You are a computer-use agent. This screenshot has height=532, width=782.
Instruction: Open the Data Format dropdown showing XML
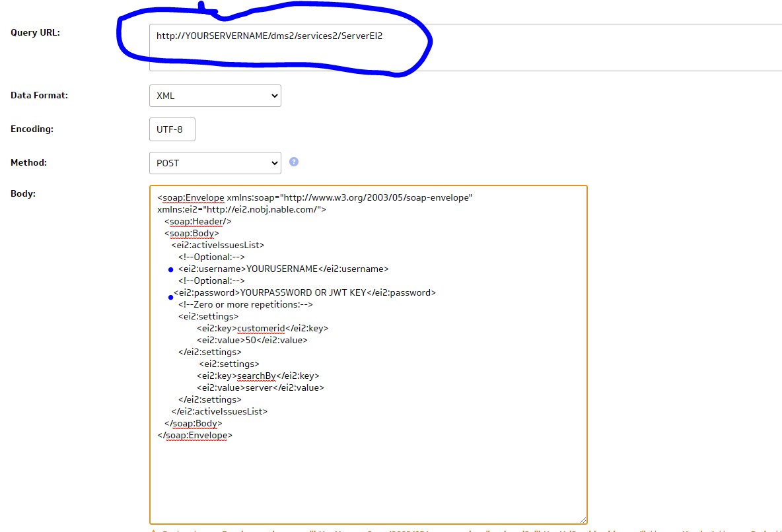pos(215,96)
